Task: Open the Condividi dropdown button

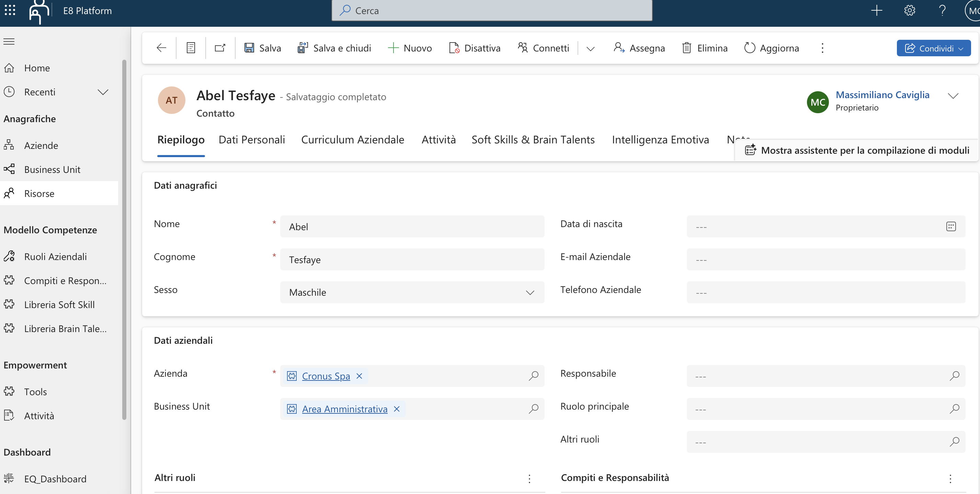Action: 934,48
